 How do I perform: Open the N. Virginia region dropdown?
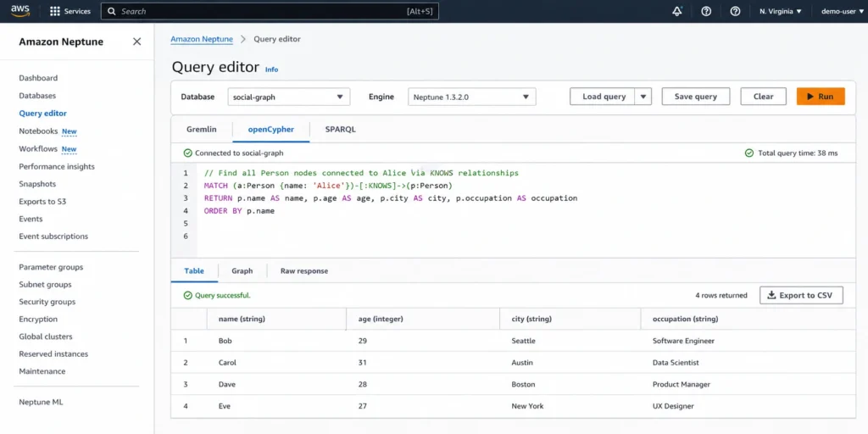pos(781,11)
